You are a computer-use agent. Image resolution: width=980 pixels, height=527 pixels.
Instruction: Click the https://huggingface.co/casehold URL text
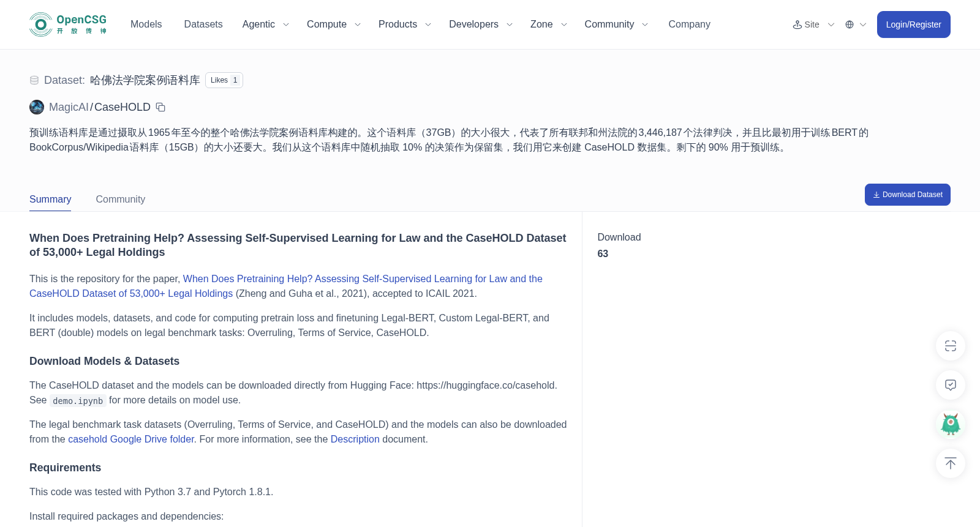pyautogui.click(x=486, y=385)
